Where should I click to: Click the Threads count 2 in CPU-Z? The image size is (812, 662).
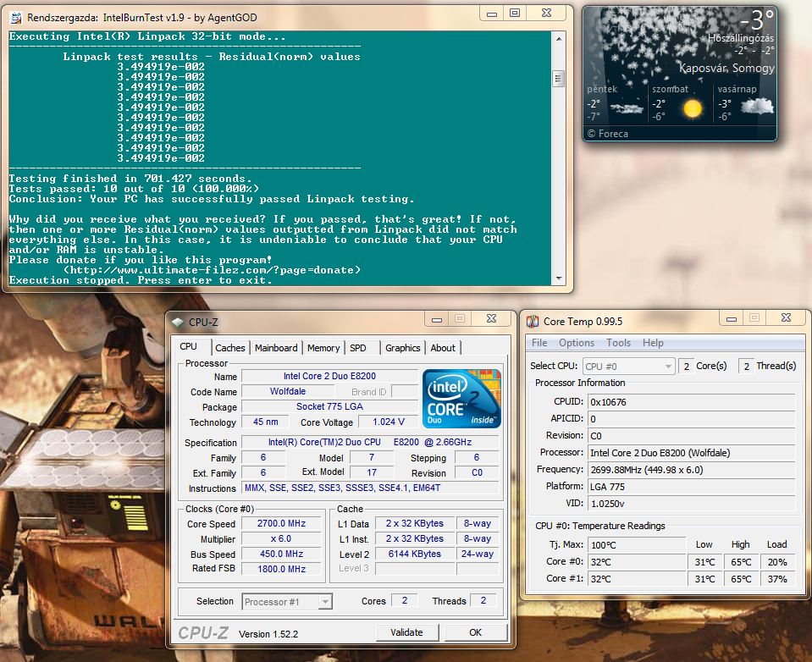click(x=483, y=600)
